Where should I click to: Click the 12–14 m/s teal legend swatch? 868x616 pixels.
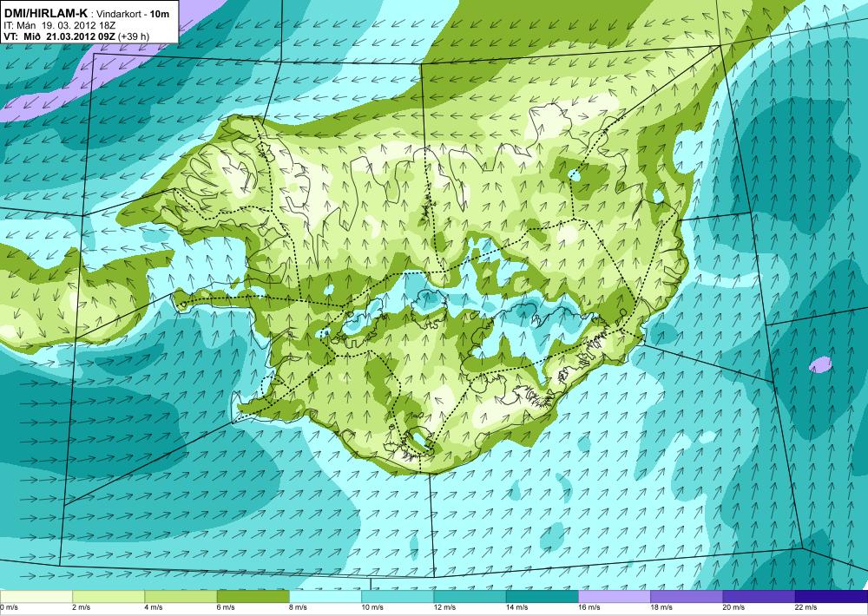pyautogui.click(x=470, y=597)
